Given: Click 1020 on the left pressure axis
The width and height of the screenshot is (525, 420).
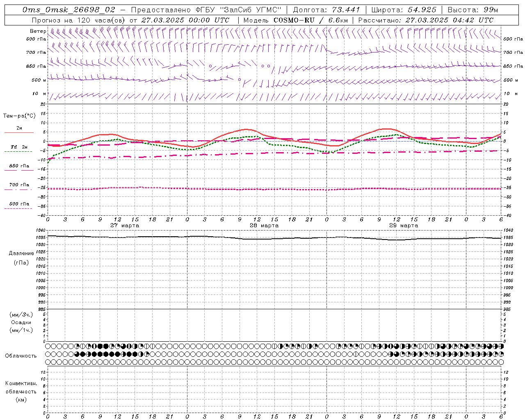Looking at the screenshot, I should coord(41,259).
